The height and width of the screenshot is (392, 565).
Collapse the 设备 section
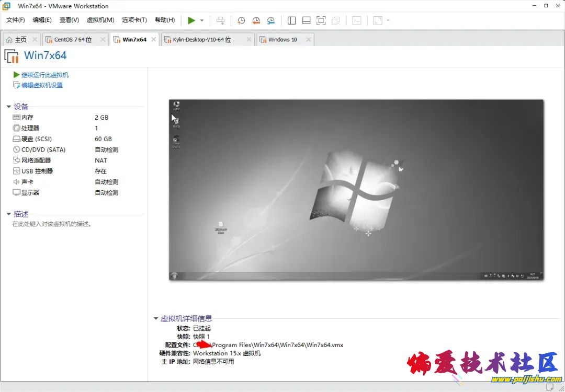tap(8, 107)
